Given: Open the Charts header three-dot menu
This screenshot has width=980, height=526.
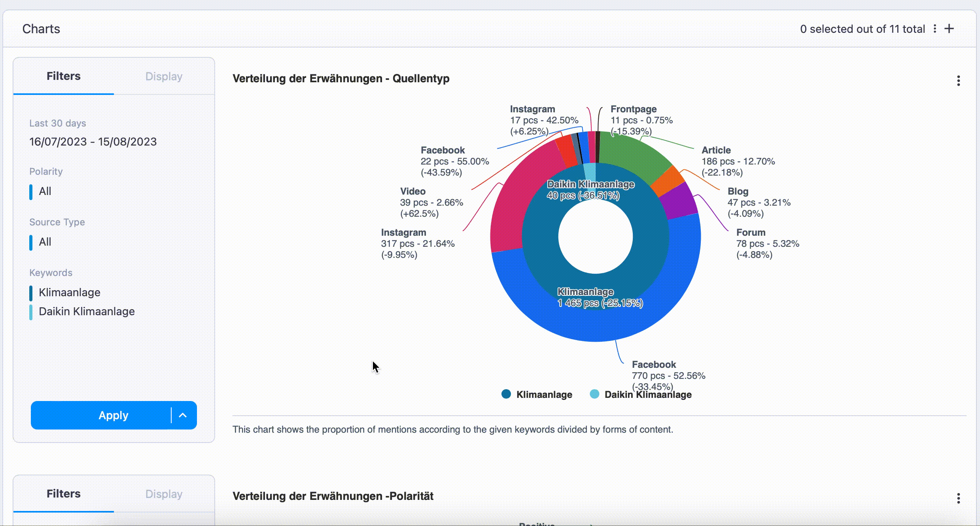Looking at the screenshot, I should pyautogui.click(x=935, y=28).
